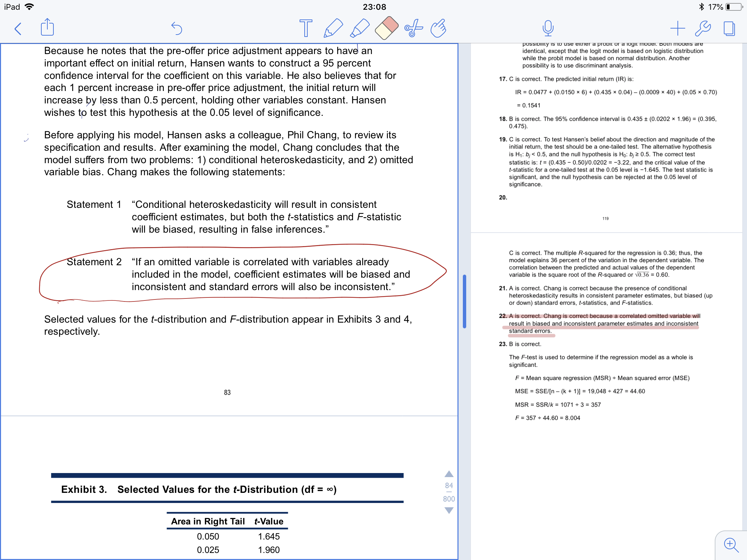Go back using the back chevron
This screenshot has width=747, height=560.
click(18, 29)
